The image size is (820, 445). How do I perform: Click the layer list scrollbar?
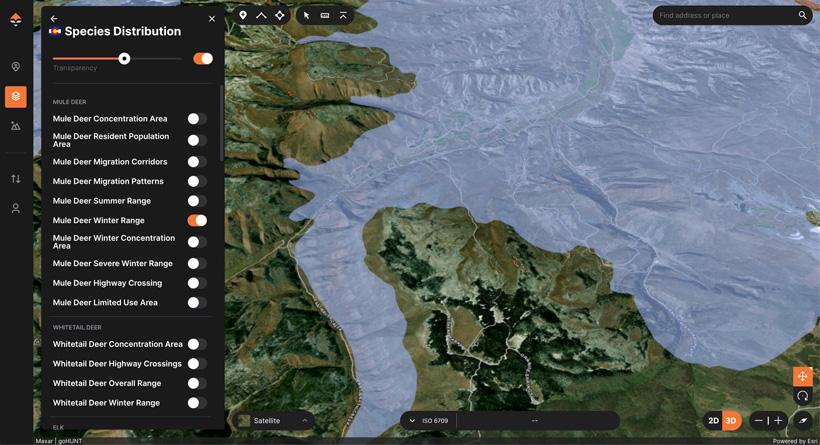point(222,123)
